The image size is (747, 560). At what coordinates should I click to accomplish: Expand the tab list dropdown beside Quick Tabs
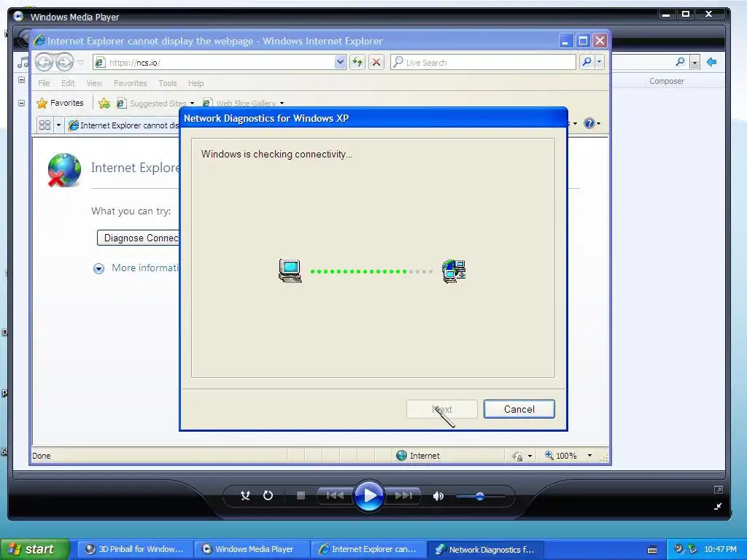click(58, 125)
